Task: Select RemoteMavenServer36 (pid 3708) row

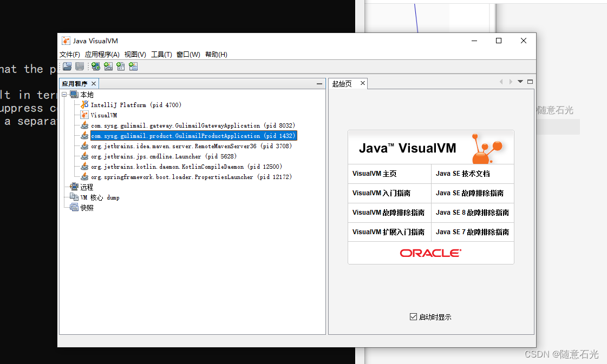Action: pyautogui.click(x=191, y=146)
